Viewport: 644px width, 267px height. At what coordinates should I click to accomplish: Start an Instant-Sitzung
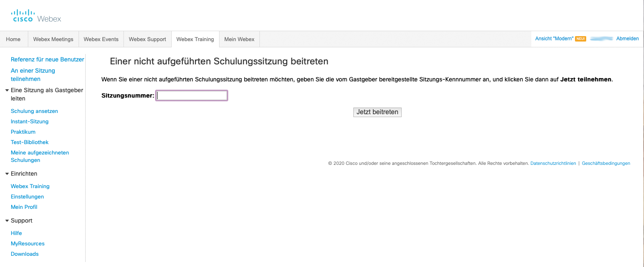point(30,122)
